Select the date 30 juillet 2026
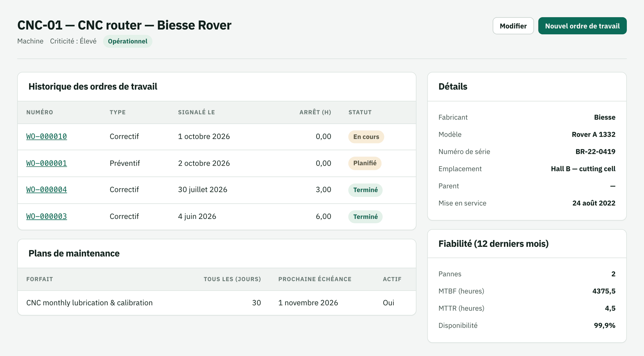644x356 pixels. pyautogui.click(x=203, y=190)
